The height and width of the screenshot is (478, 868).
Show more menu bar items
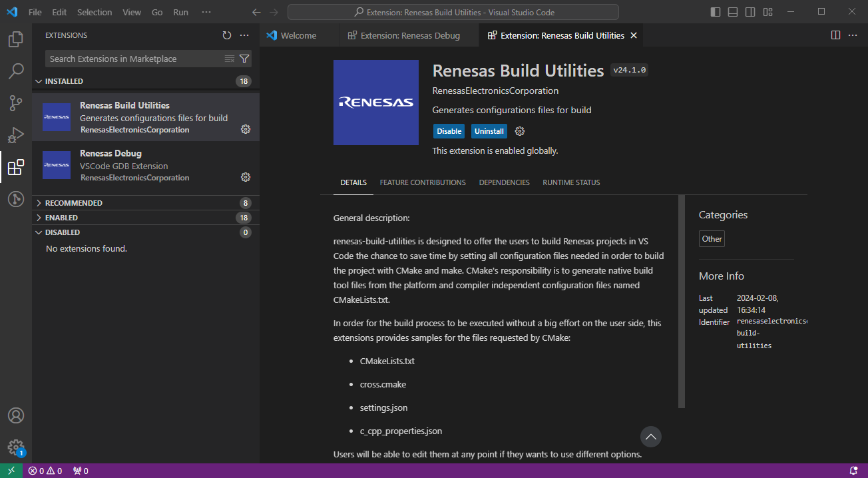206,12
